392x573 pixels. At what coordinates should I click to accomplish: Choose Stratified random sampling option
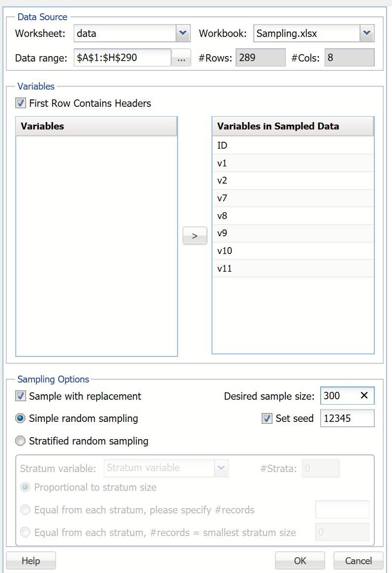21,441
